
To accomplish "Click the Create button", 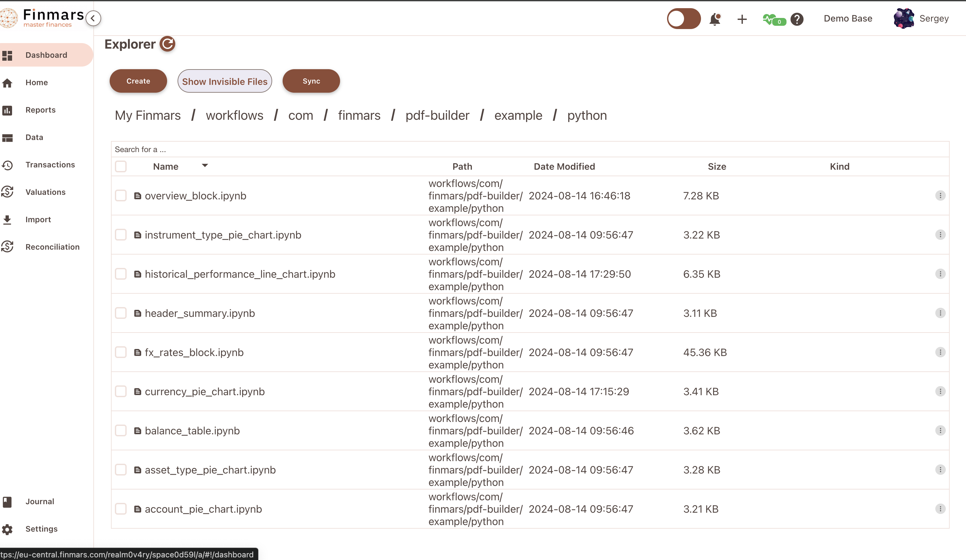I will 138,81.
